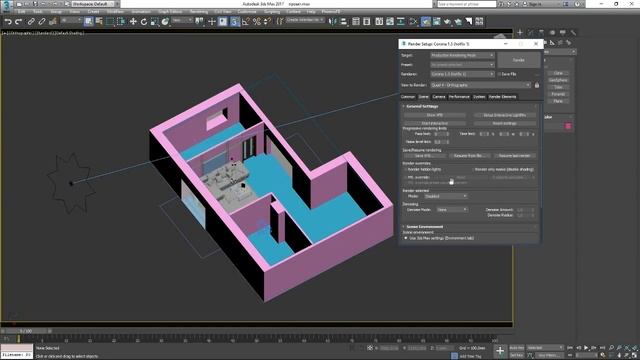Click Resume last render button
The width and height of the screenshot is (640, 360).
tap(515, 156)
